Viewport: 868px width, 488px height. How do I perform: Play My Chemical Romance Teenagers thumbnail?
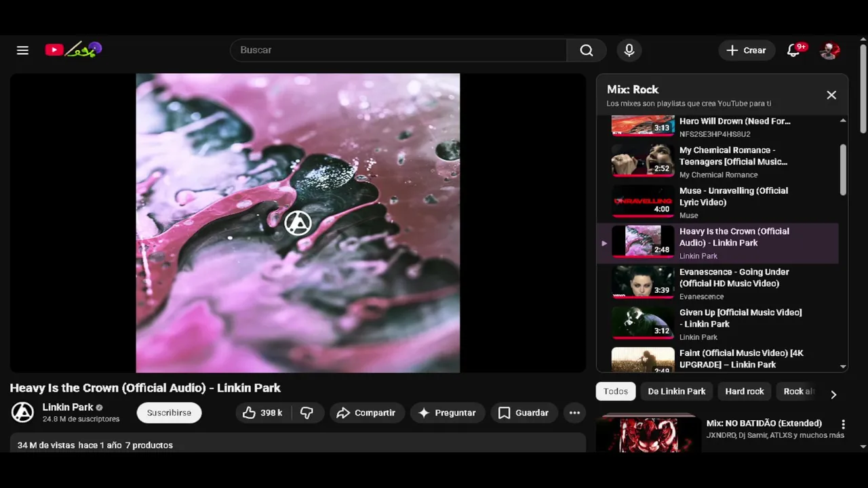642,160
